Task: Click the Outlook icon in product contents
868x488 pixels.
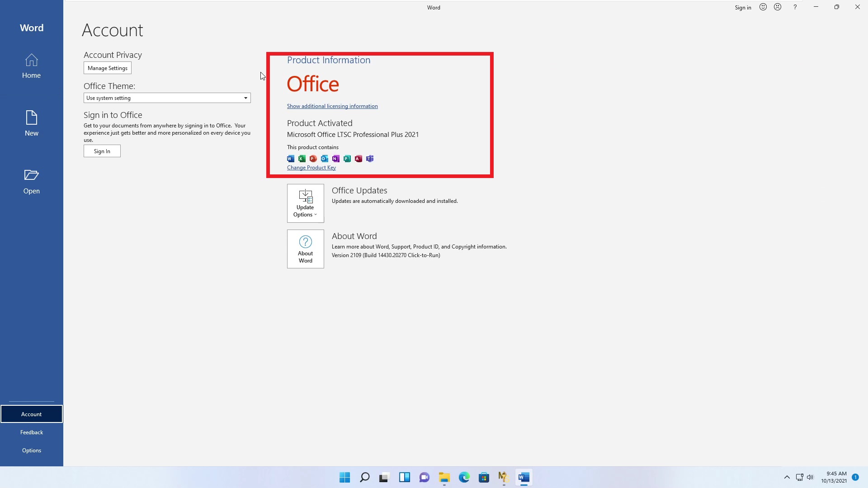Action: click(325, 159)
